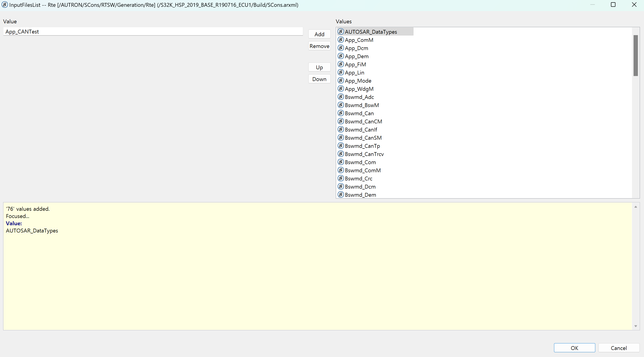The width and height of the screenshot is (644, 357).
Task: Cancel the InputFilesList dialog
Action: coord(618,348)
